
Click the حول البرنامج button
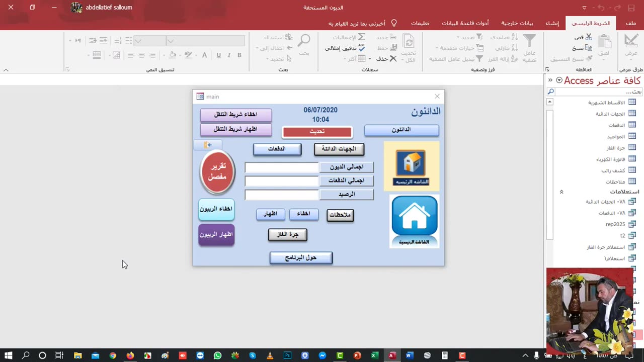pos(301,258)
